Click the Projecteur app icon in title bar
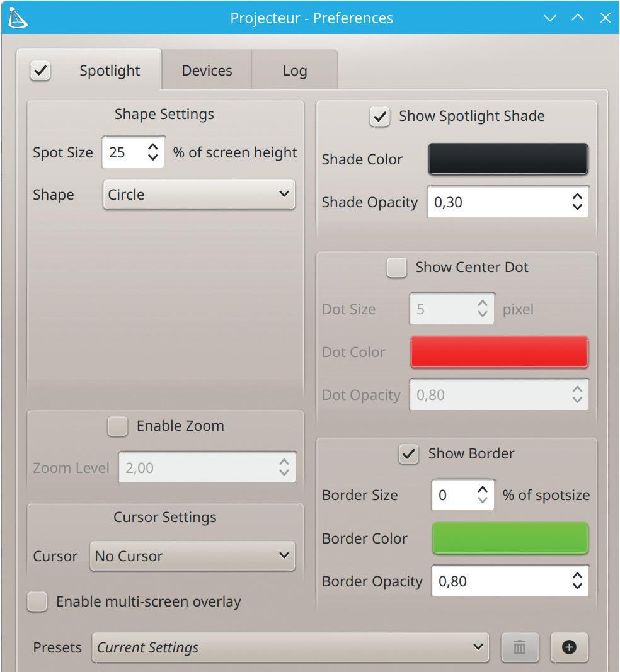 point(18,18)
